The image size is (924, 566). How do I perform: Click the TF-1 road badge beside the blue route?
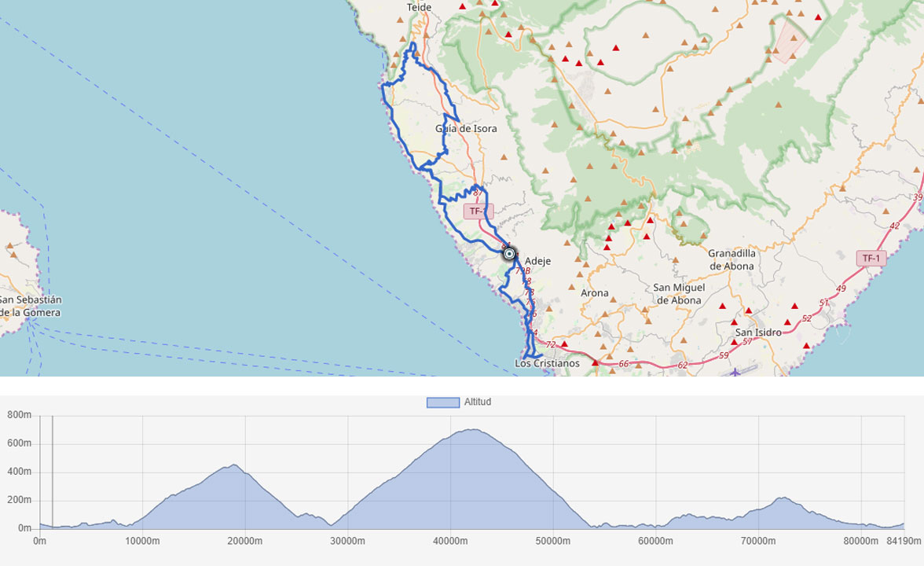click(x=478, y=211)
